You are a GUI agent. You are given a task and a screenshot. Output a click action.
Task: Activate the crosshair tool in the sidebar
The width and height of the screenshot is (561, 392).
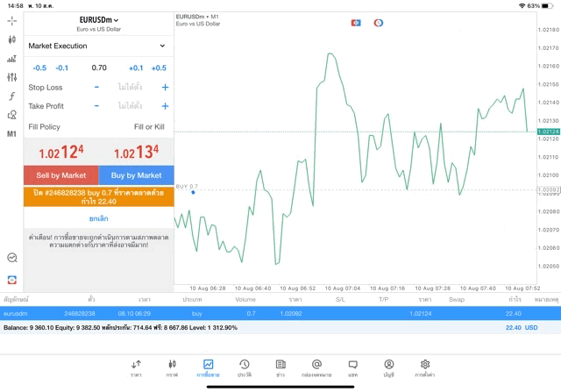click(11, 21)
